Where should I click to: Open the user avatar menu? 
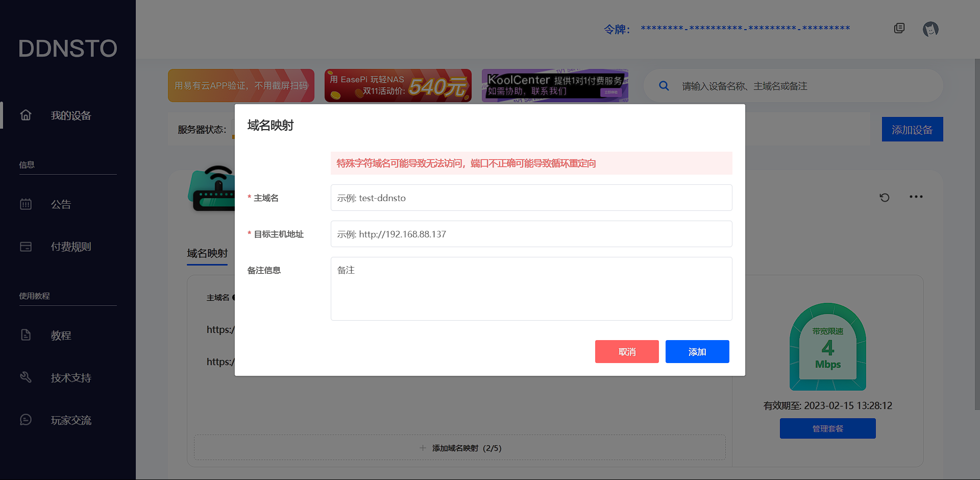coord(930,29)
